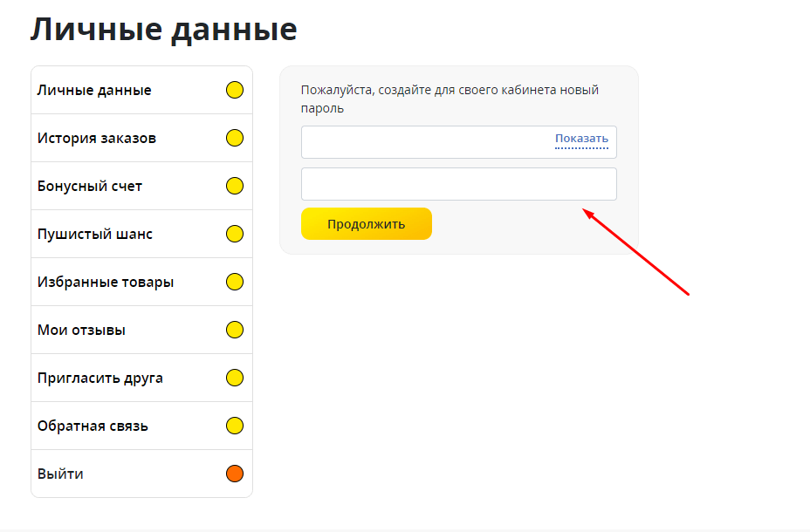Open Избранные товары list
The height and width of the screenshot is (532, 810).
click(106, 283)
